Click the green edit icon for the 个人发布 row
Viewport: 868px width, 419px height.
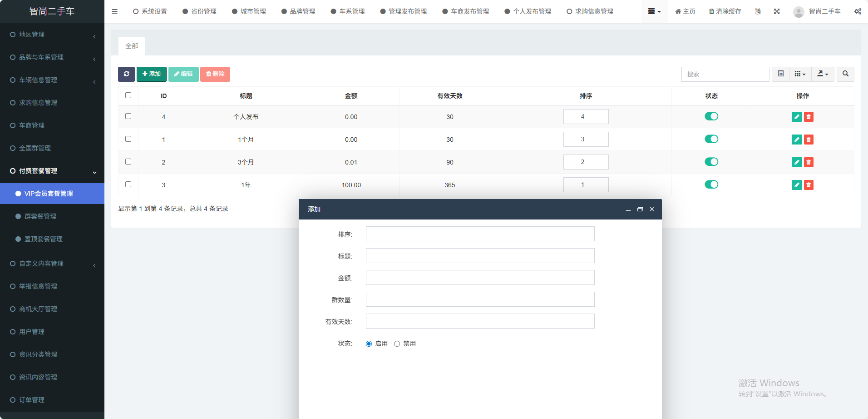tap(796, 117)
